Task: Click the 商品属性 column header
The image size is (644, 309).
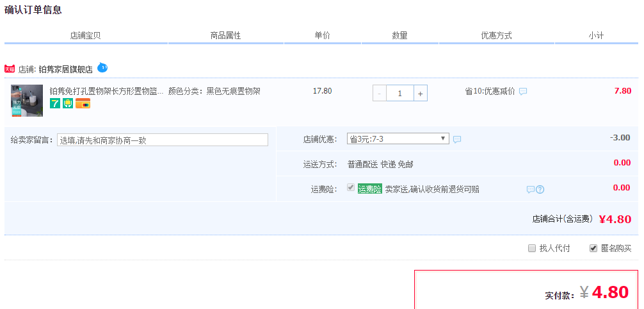Action: pos(225,35)
